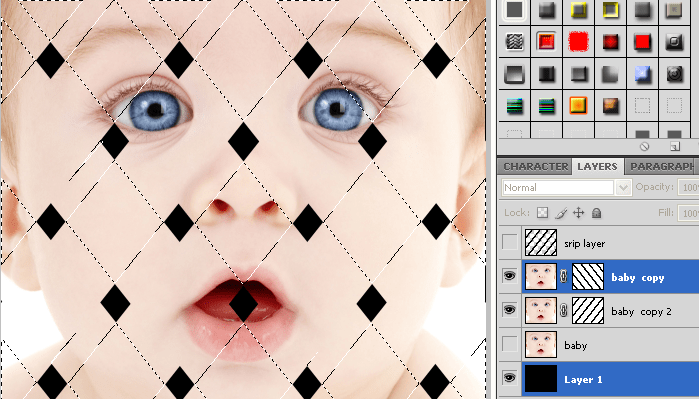
Task: Apply the solid red square style swatch
Action: 642,42
